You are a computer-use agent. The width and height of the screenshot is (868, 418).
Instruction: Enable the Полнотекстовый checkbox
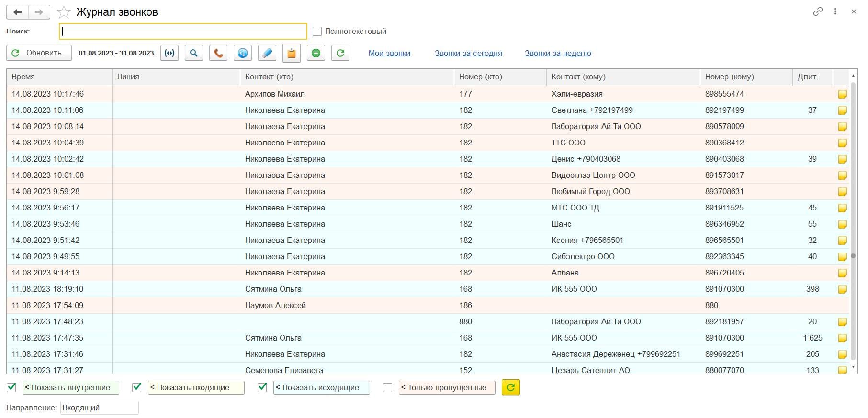click(x=317, y=32)
